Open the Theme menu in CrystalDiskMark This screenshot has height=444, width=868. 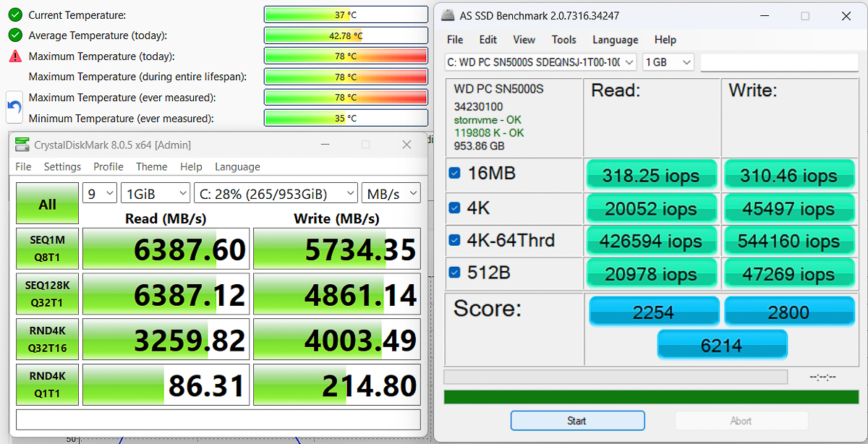click(151, 166)
